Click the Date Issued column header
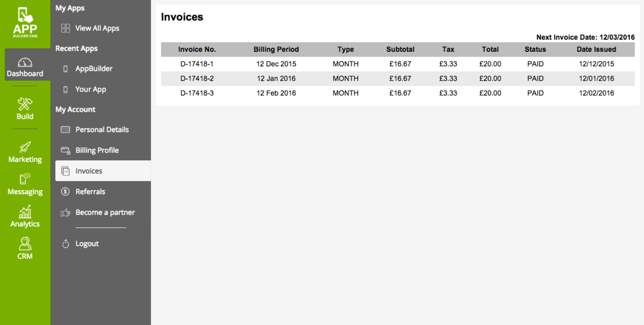This screenshot has width=644, height=325. tap(596, 49)
